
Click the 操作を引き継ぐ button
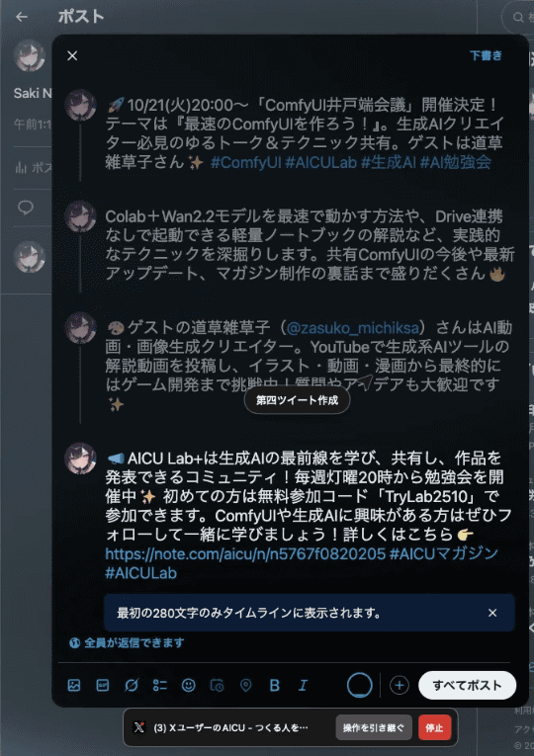tap(374, 727)
